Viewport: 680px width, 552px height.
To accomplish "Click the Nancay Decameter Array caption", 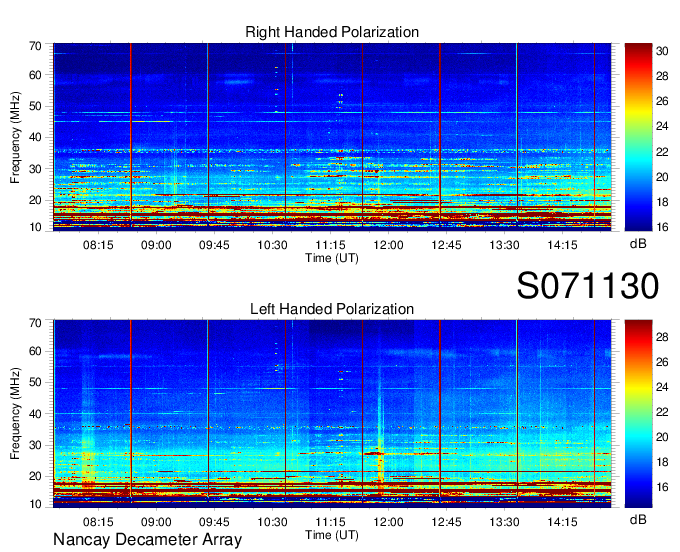I will pos(147,540).
